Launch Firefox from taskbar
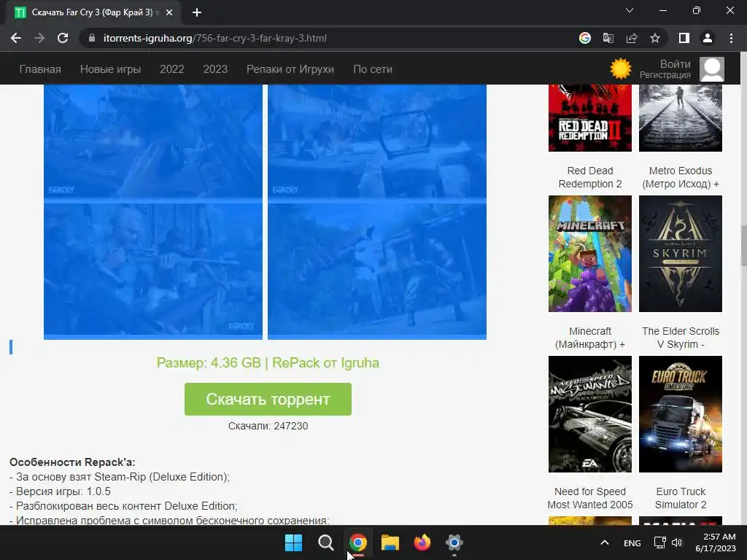 [422, 542]
